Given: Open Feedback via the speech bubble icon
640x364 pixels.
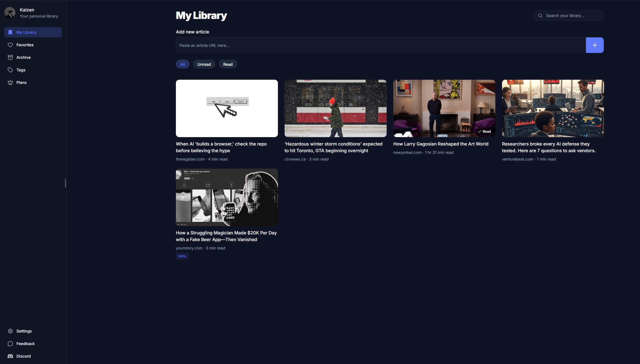Looking at the screenshot, I should coord(10,343).
